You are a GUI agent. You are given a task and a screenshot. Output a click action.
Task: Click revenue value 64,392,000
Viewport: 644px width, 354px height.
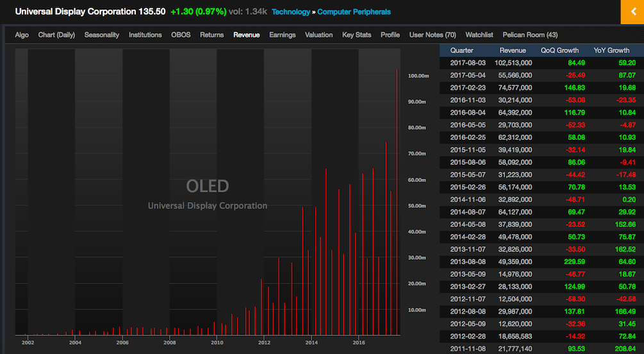[x=515, y=112]
